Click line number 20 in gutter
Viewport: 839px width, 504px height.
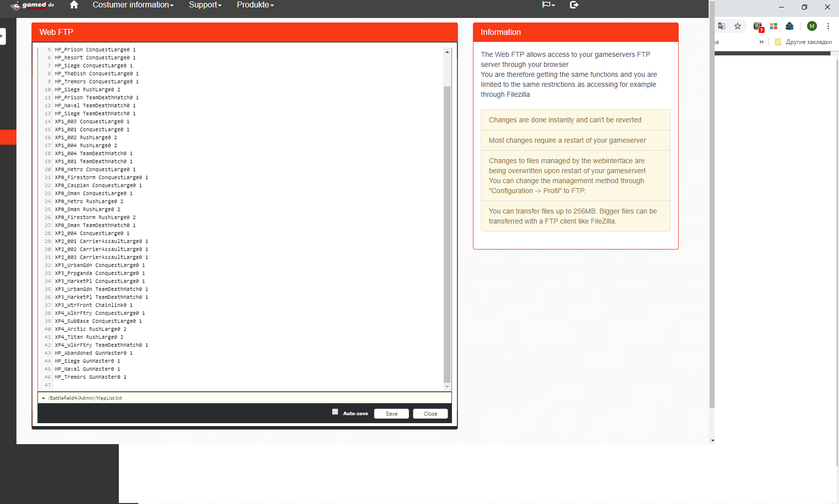(47, 170)
